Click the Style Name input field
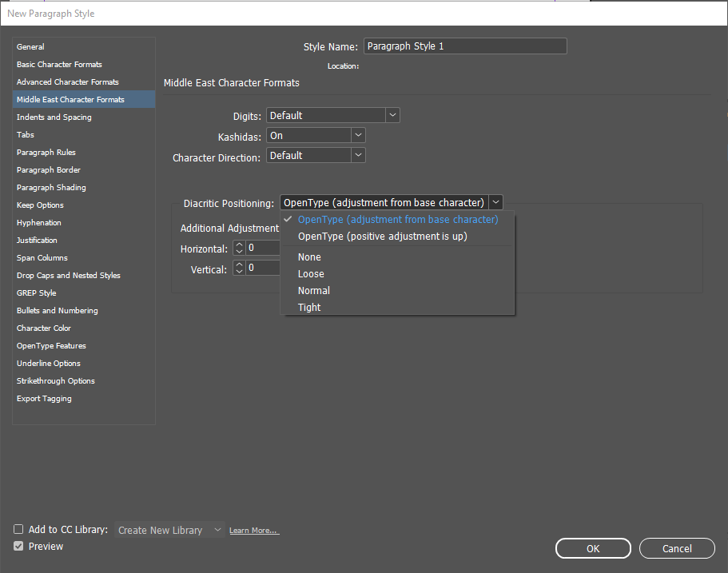 click(x=465, y=46)
